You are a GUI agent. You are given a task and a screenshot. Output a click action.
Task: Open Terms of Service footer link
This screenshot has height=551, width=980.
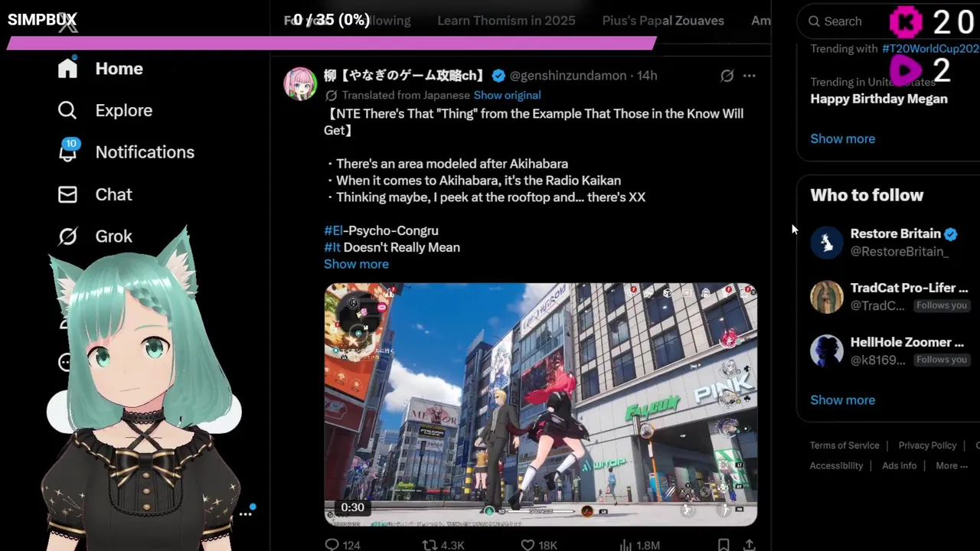pos(844,445)
